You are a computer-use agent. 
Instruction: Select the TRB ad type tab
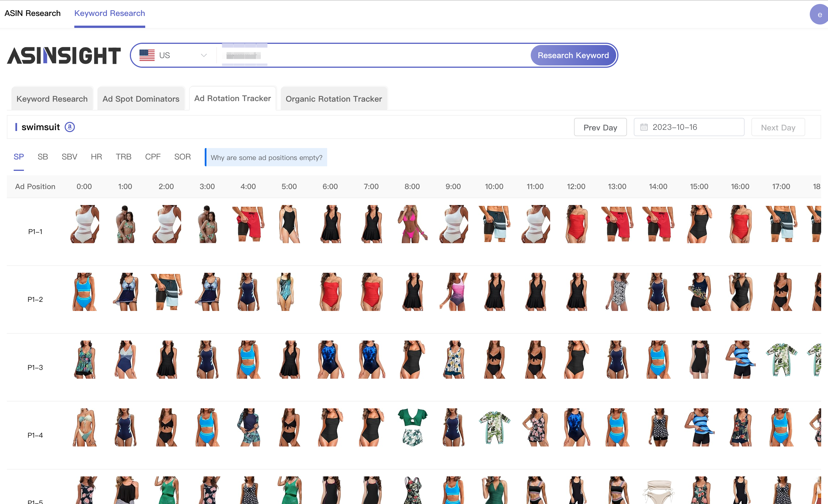point(124,157)
